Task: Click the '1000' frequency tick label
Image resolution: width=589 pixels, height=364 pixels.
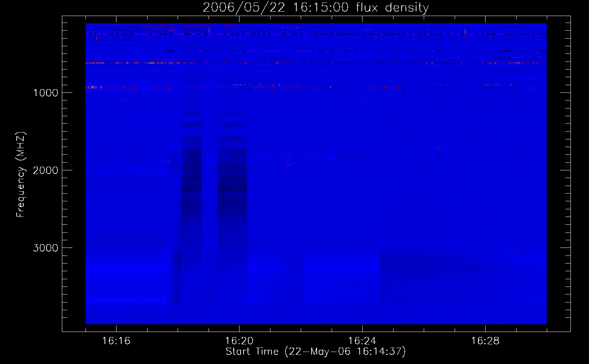Action: [46, 93]
